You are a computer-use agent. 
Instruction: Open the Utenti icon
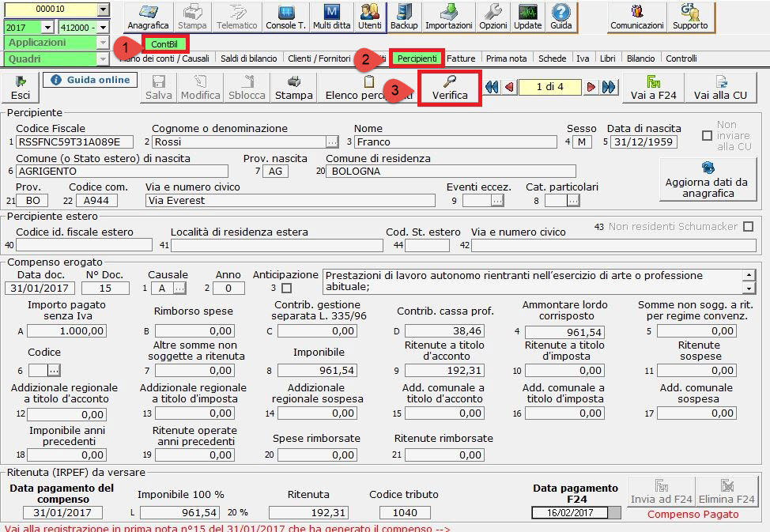click(369, 17)
